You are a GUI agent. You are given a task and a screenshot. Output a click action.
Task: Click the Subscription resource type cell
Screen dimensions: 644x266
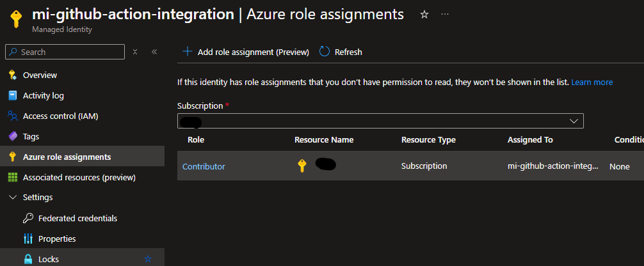coord(424,166)
